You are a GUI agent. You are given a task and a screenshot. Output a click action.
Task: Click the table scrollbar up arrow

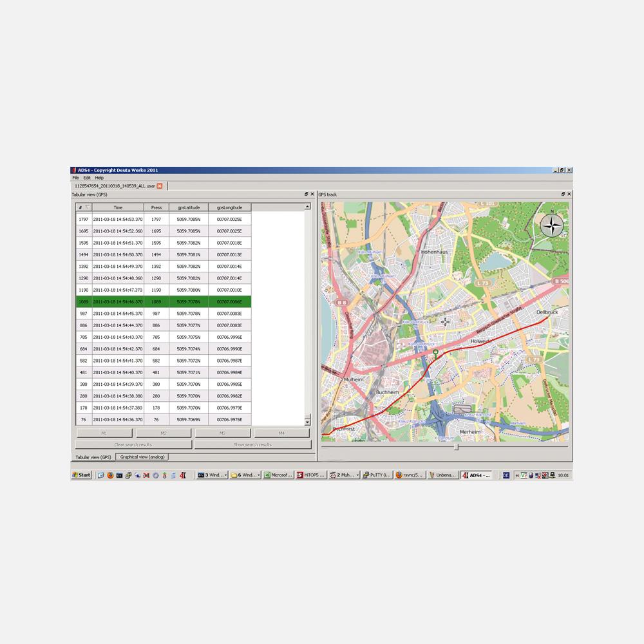pos(307,207)
